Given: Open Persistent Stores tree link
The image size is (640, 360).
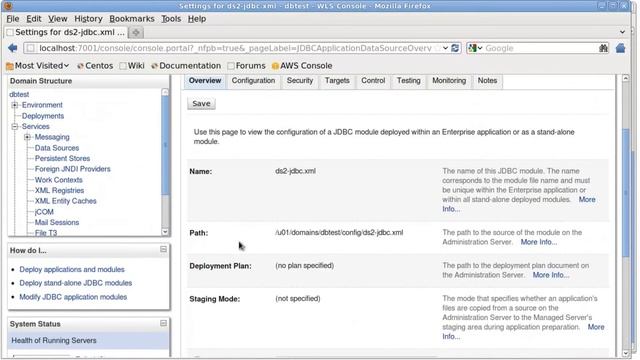Looking at the screenshot, I should click(62, 158).
